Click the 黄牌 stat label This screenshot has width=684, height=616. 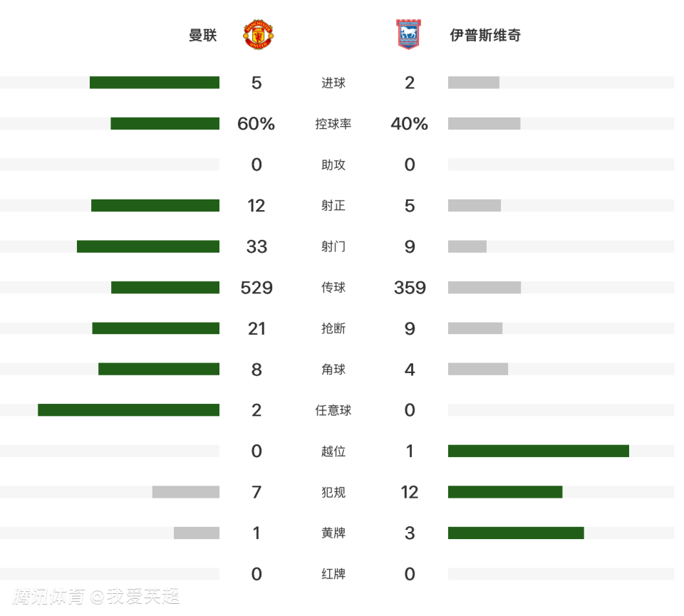coord(333,533)
